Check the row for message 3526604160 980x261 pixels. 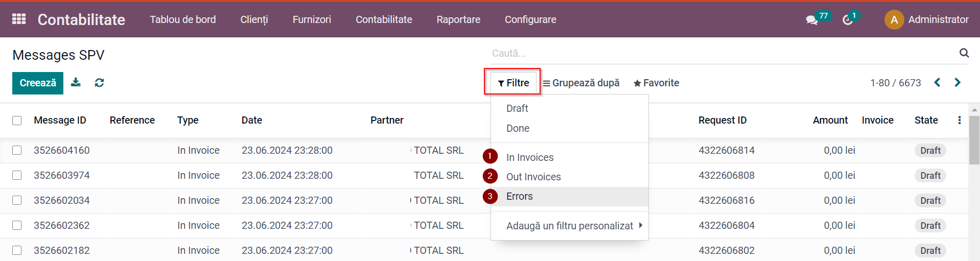tap(17, 150)
